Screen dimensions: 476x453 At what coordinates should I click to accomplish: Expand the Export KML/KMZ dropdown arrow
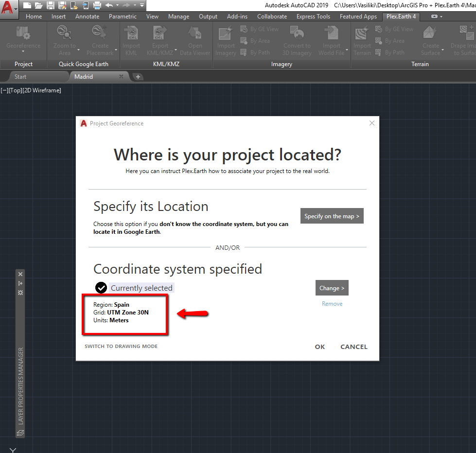(x=176, y=50)
